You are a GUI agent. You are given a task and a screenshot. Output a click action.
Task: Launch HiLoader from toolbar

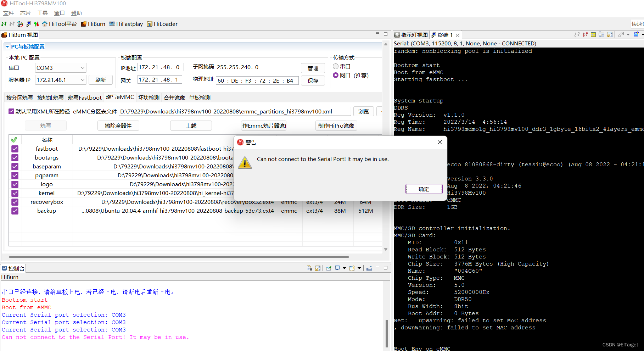[x=162, y=24]
